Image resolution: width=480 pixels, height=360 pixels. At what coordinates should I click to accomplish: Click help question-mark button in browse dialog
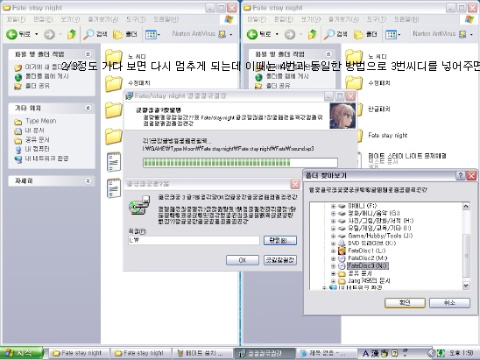(460, 176)
